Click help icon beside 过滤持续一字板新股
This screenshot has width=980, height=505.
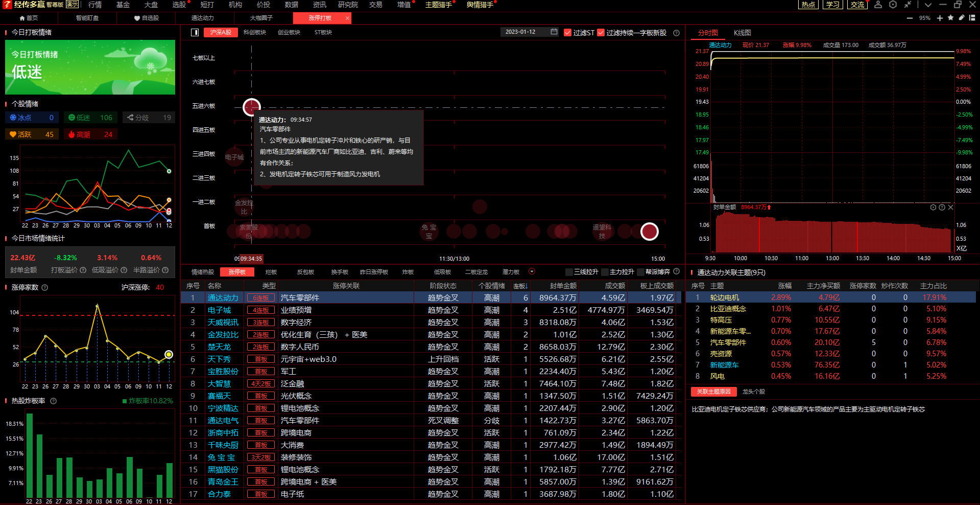click(677, 33)
